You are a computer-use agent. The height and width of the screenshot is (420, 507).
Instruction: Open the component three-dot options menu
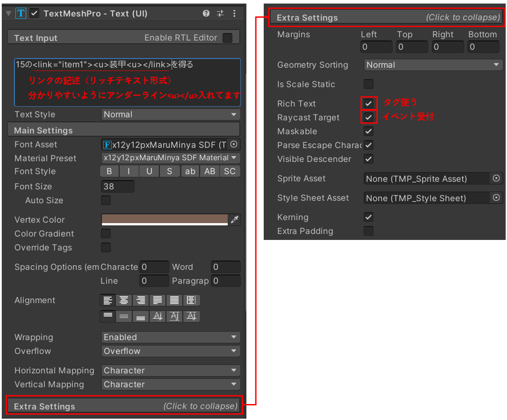(234, 14)
